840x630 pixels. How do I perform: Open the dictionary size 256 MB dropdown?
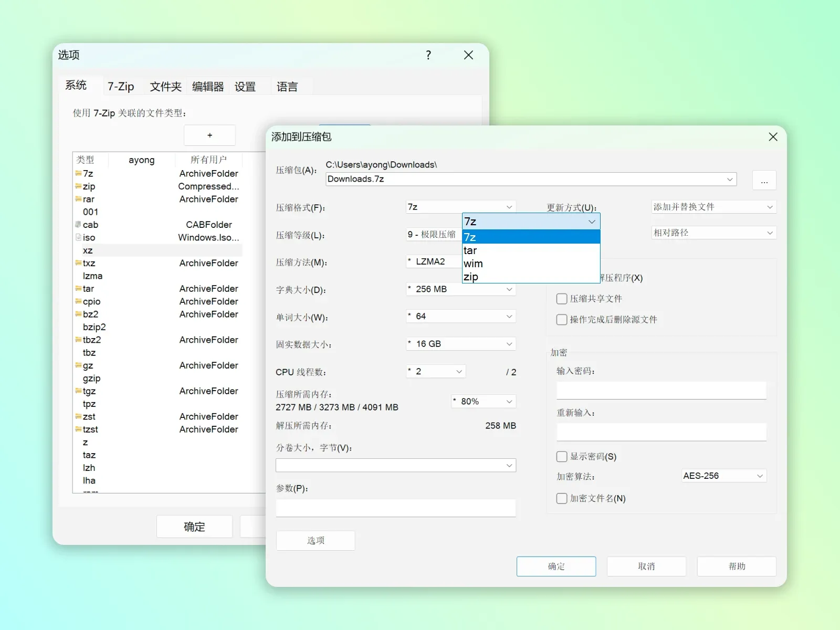pos(461,289)
